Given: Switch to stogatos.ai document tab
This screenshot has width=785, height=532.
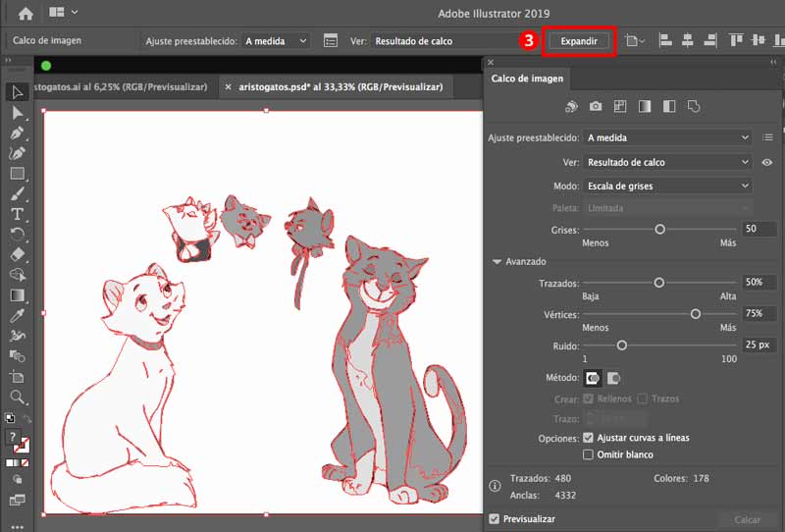Looking at the screenshot, I should point(120,86).
